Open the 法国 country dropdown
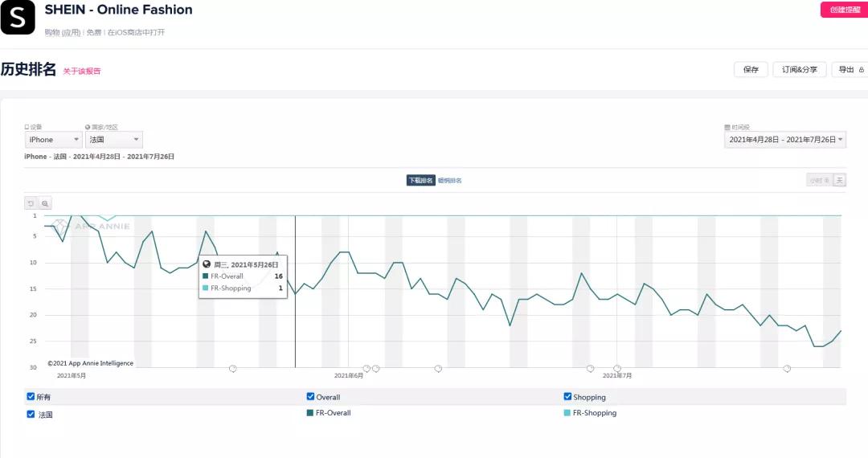868x458 pixels. 113,140
